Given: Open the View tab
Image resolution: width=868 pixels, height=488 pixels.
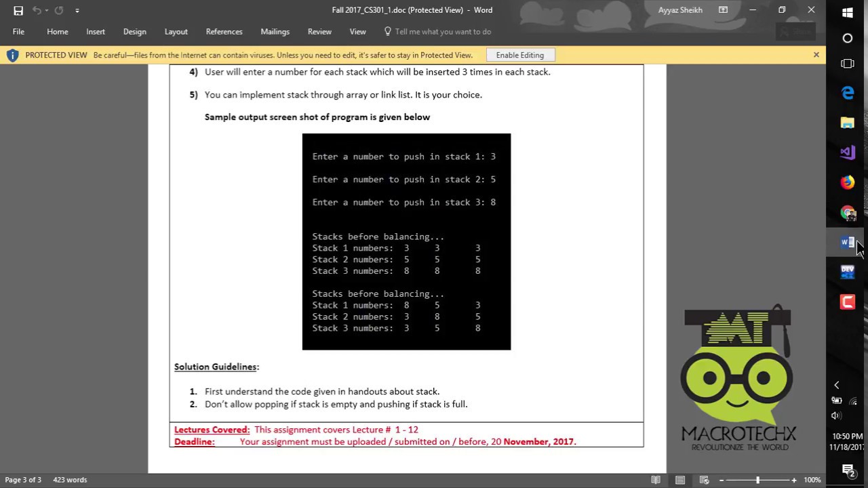Looking at the screenshot, I should click(358, 32).
